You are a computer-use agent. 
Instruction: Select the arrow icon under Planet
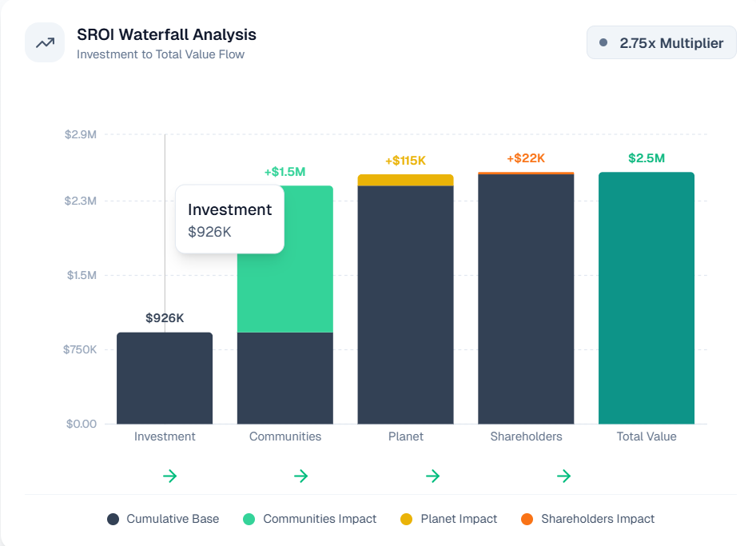(x=433, y=476)
